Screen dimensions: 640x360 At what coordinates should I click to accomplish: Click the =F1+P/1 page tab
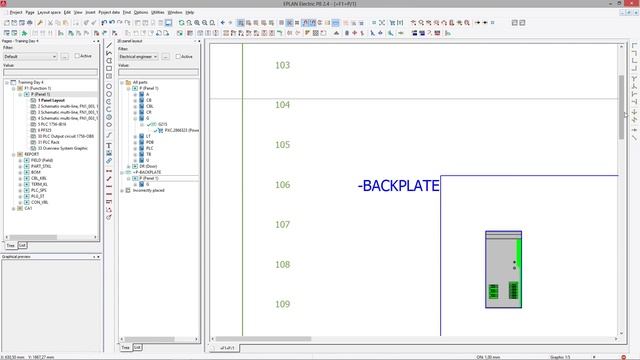point(227,348)
